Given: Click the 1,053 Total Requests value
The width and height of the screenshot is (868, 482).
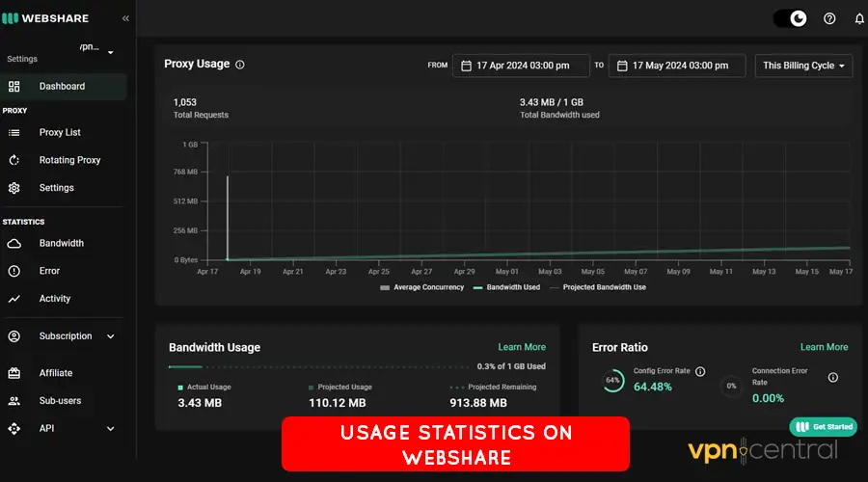Looking at the screenshot, I should click(185, 102).
